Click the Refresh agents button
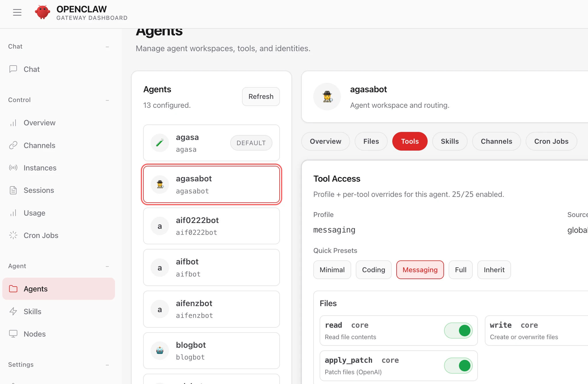This screenshot has width=588, height=384. tap(261, 97)
